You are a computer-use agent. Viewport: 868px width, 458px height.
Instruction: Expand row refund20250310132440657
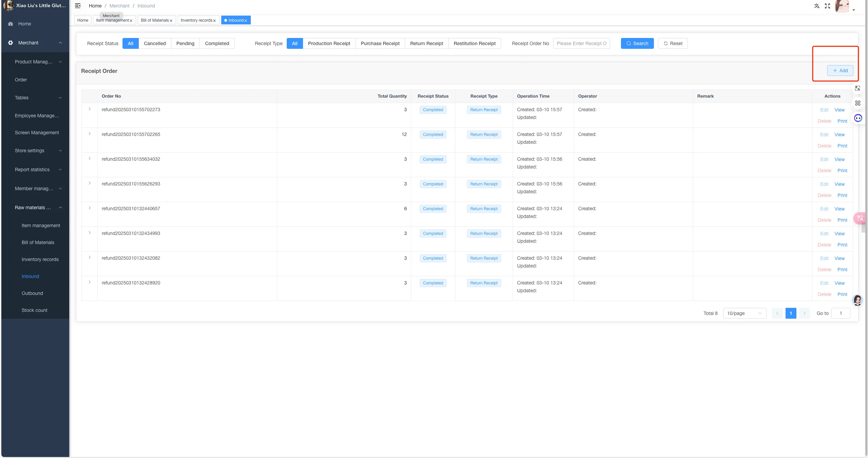[90, 208]
